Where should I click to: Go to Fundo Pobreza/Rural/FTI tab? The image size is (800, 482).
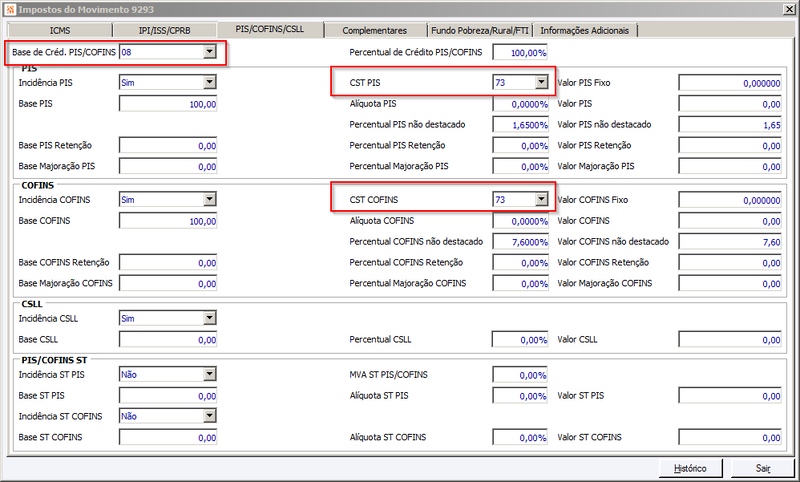(480, 30)
